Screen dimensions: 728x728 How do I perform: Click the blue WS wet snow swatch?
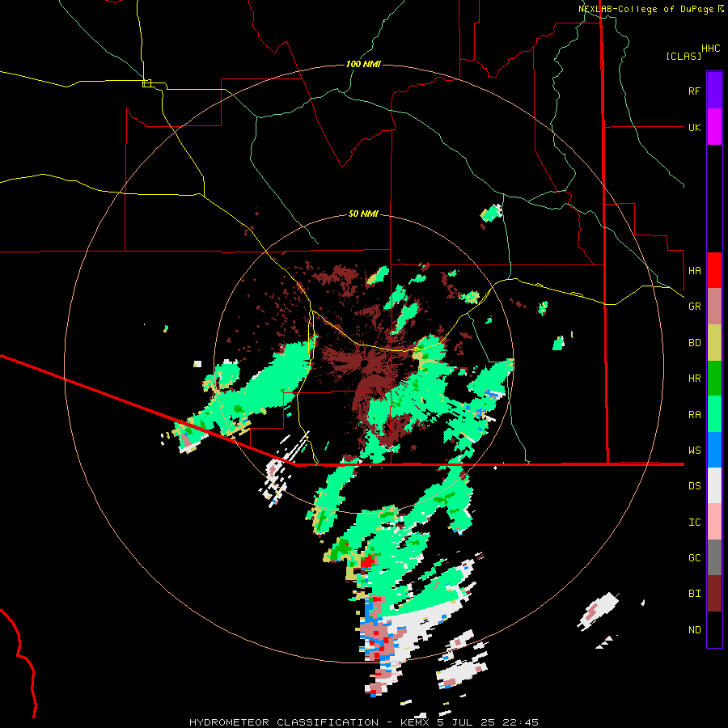(x=714, y=450)
